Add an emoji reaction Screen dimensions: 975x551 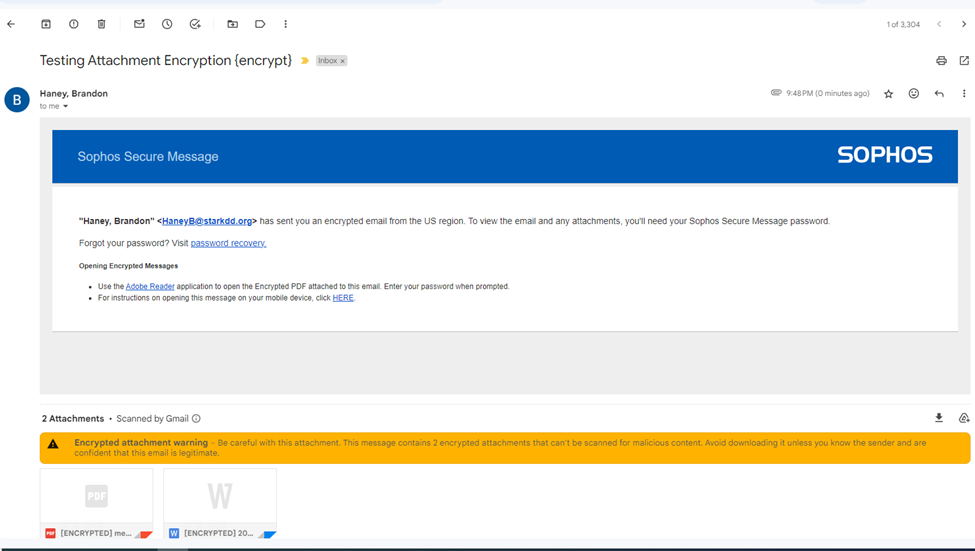(x=913, y=93)
